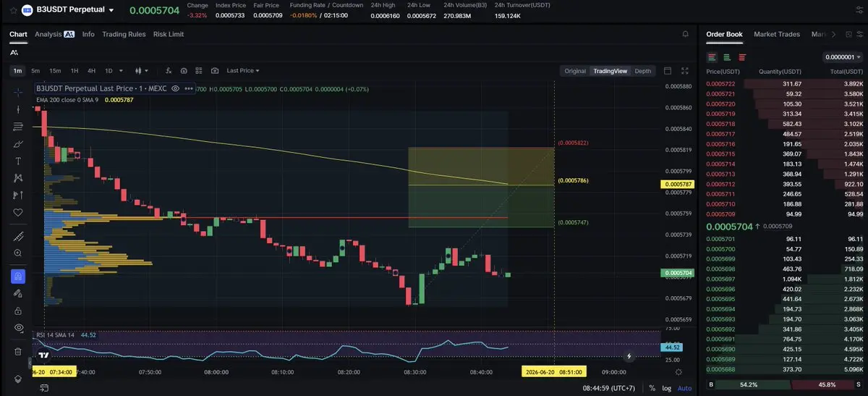Toggle the Auto scale button
868x396 pixels.
pyautogui.click(x=684, y=388)
